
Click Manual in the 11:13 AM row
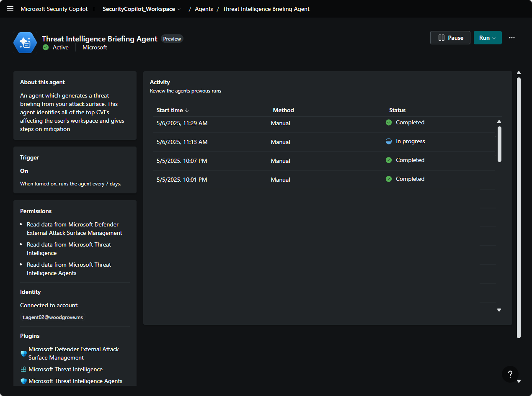(x=281, y=142)
